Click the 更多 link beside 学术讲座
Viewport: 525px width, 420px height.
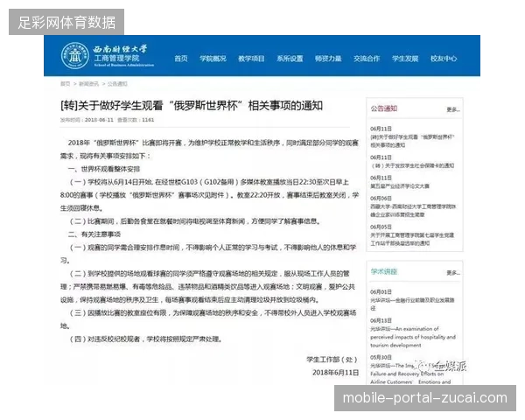tap(453, 273)
